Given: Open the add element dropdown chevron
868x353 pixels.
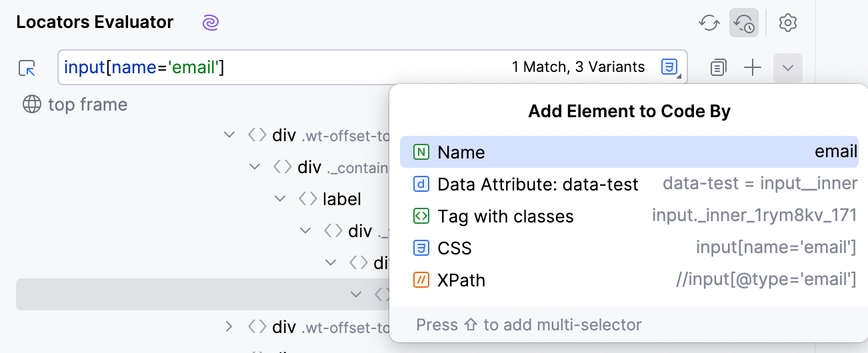Looking at the screenshot, I should [x=787, y=67].
